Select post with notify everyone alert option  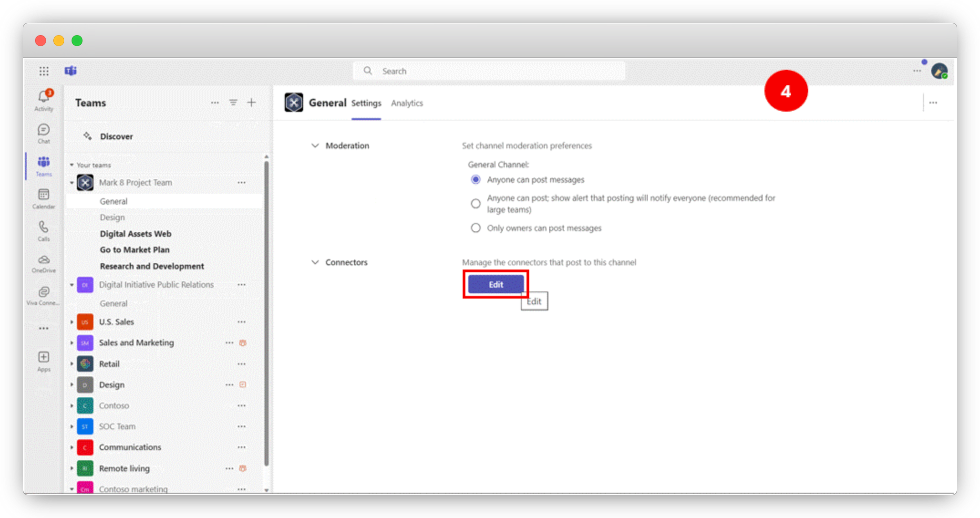(475, 203)
